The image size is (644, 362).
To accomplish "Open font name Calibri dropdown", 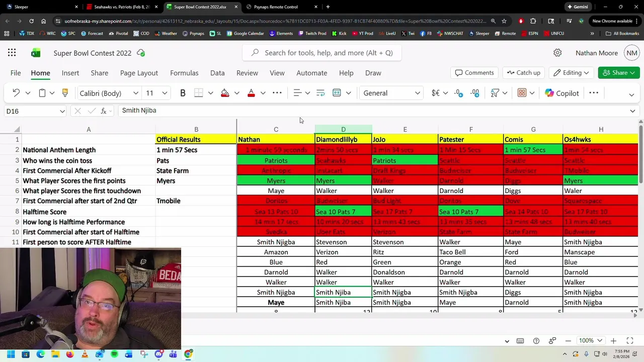I will 135,93.
